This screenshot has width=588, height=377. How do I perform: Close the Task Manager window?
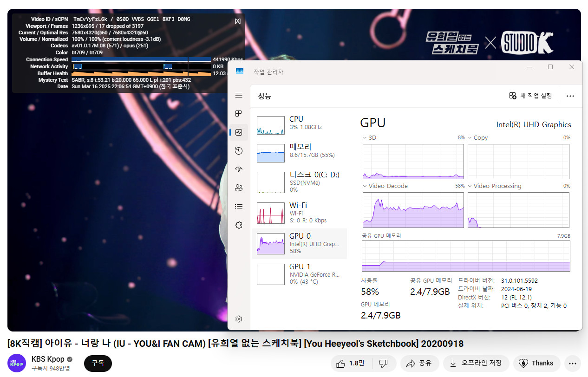pyautogui.click(x=572, y=67)
